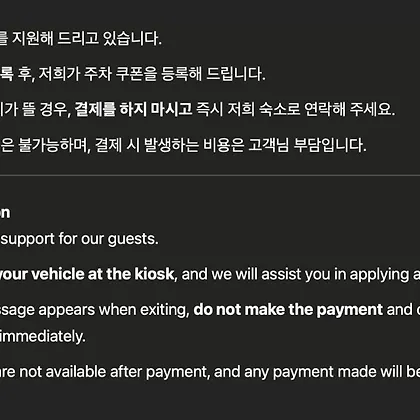This screenshot has height=420, width=420.
Task: Click the horizontal divider line between sections
Action: pyautogui.click(x=210, y=175)
